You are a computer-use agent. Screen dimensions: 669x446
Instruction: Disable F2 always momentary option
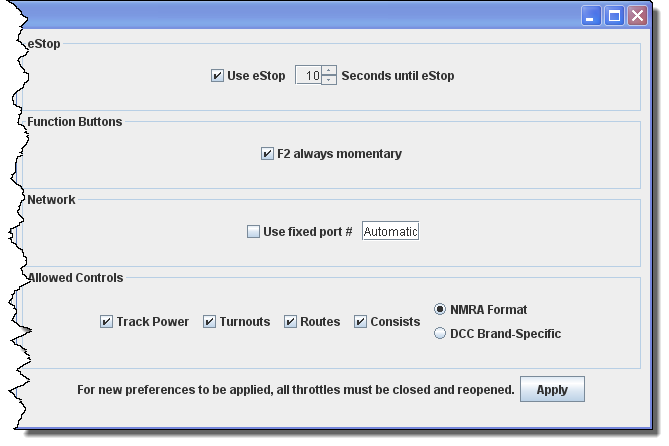(267, 154)
